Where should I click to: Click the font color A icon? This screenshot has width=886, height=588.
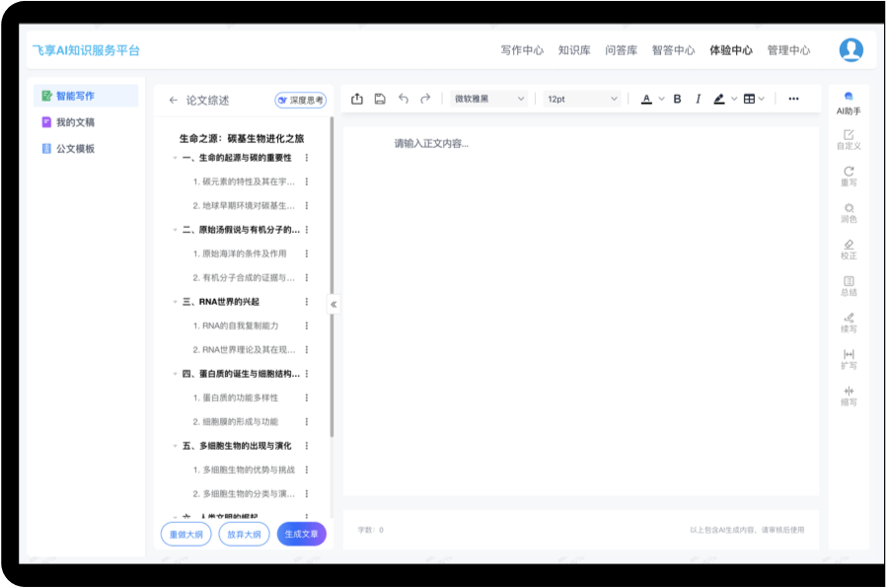pos(646,100)
